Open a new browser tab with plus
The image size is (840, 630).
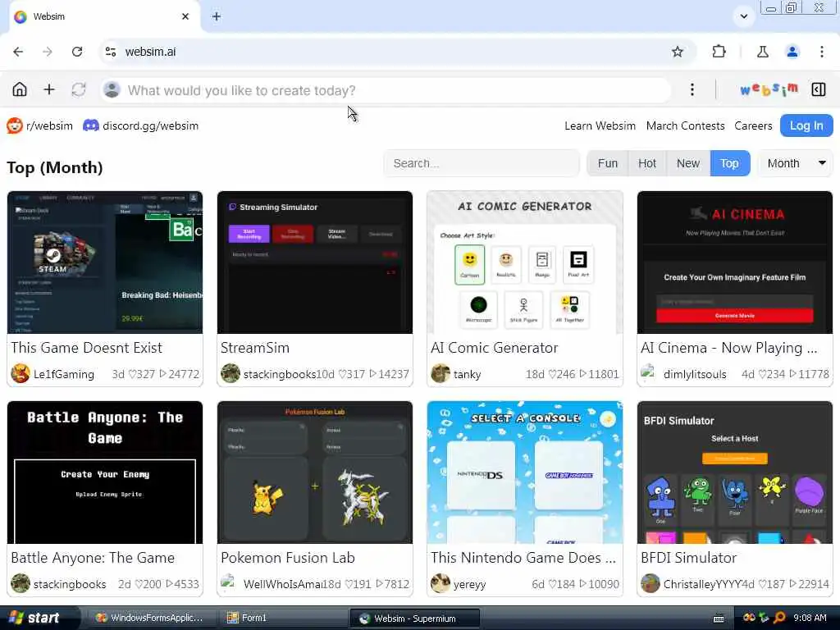click(217, 16)
